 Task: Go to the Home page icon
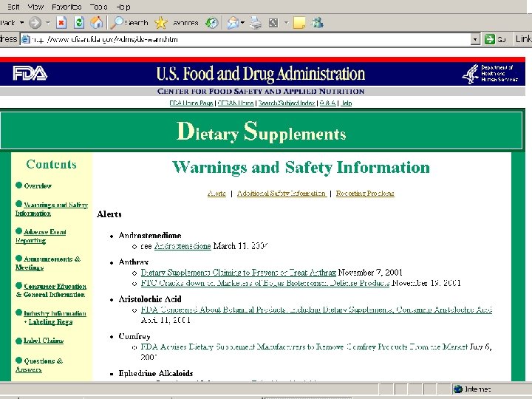pyautogui.click(x=97, y=23)
